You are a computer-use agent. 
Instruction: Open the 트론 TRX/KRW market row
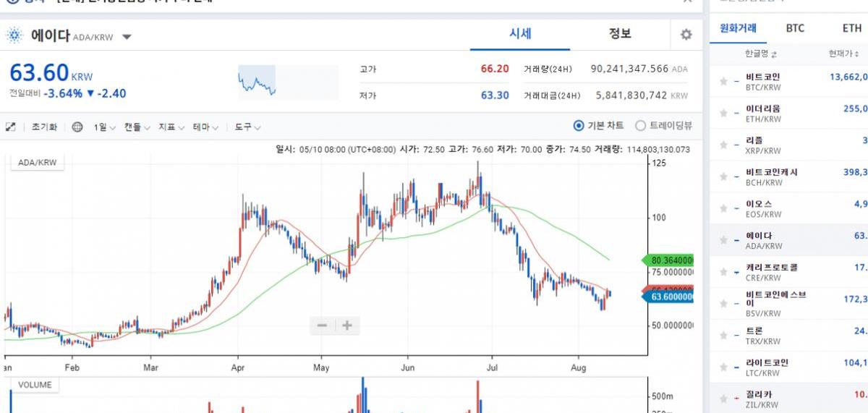coord(788,336)
